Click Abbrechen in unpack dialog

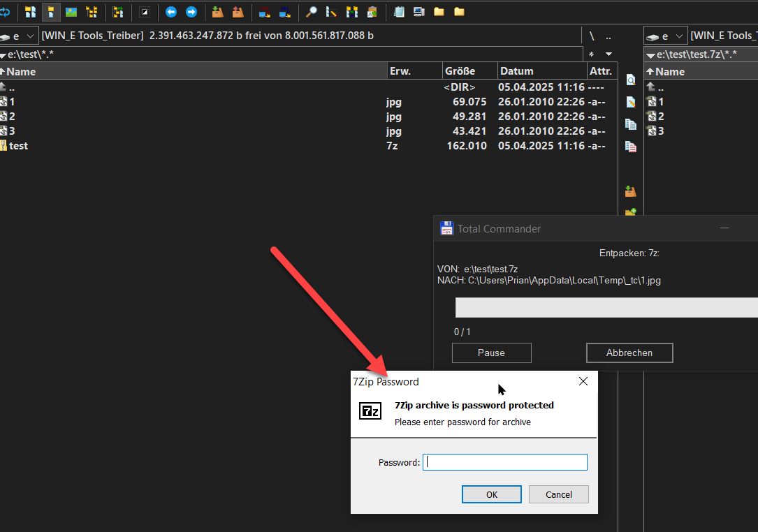pos(629,353)
